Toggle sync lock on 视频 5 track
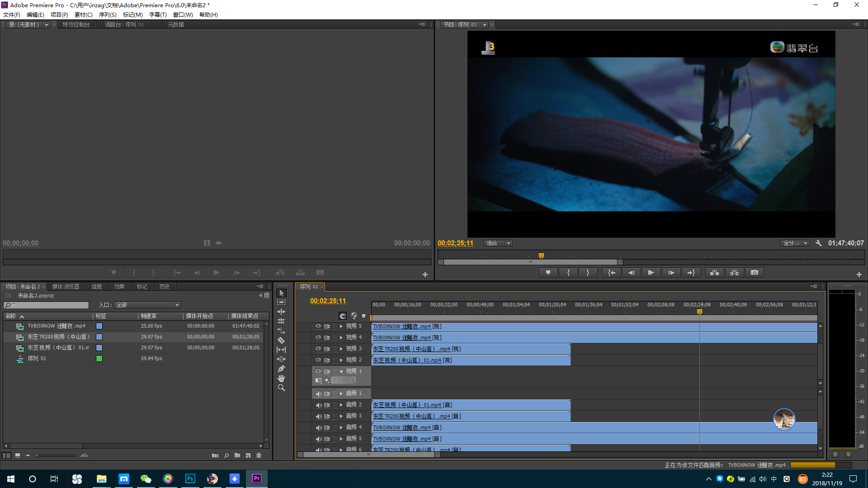 click(327, 326)
